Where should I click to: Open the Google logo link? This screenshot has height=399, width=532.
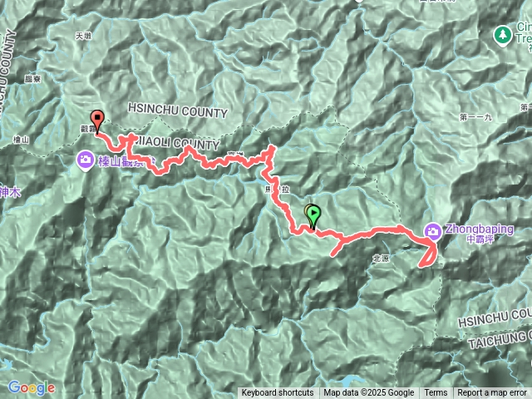pos(32,388)
